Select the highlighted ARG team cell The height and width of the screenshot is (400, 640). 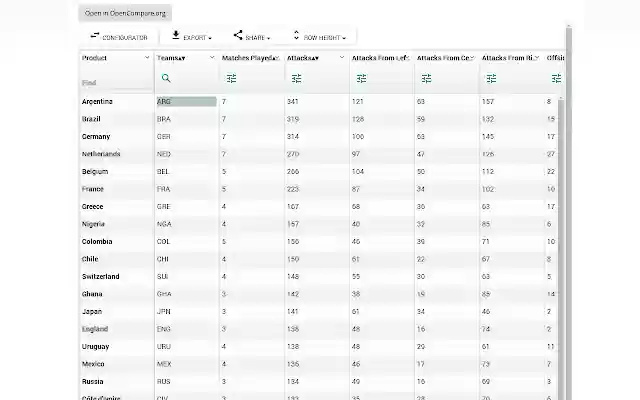187,102
